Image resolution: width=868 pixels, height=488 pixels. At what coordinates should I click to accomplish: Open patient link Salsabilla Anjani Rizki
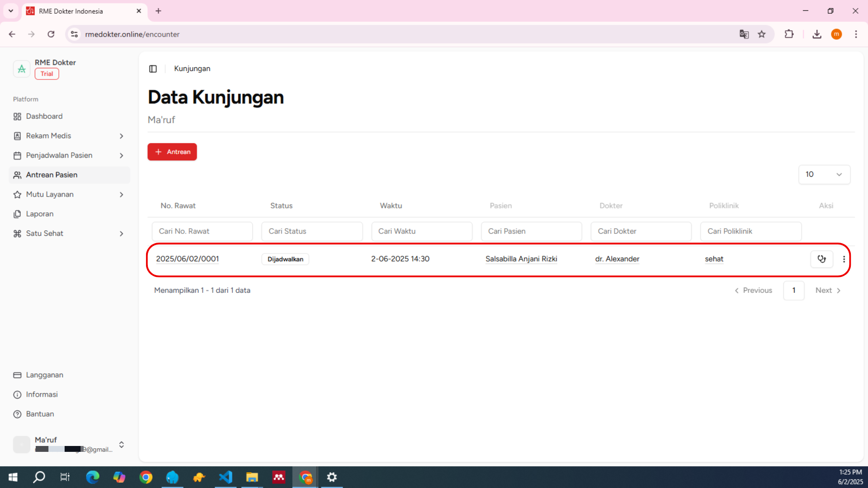pyautogui.click(x=521, y=259)
